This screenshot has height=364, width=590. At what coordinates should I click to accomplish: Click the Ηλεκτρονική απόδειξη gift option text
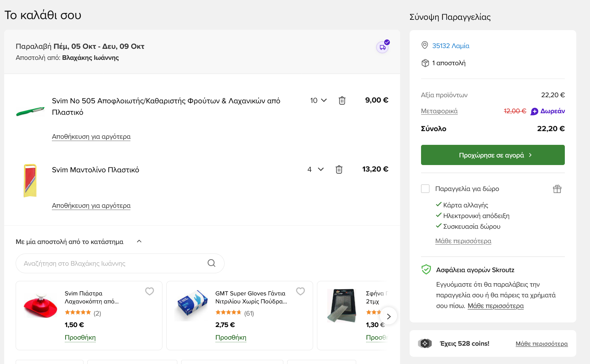click(x=476, y=216)
